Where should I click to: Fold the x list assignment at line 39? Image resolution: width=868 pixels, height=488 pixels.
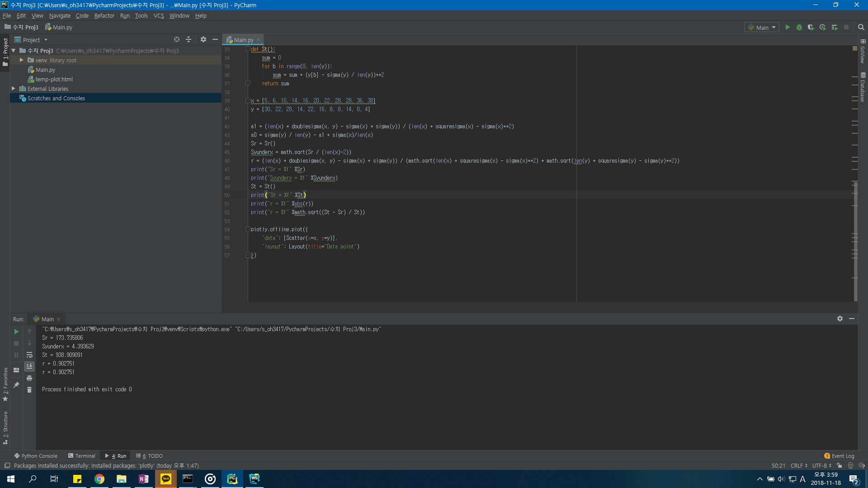(248, 101)
